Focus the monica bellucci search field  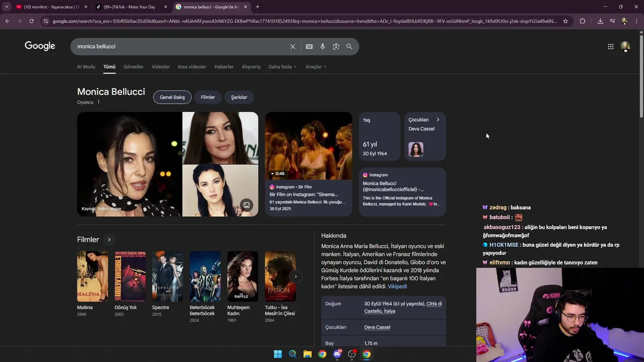pyautogui.click(x=181, y=46)
